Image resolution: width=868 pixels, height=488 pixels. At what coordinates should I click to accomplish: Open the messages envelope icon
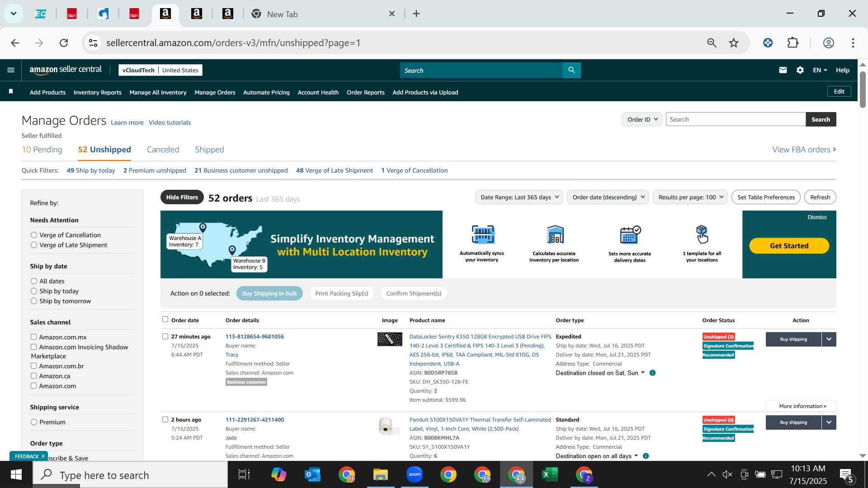coord(783,70)
